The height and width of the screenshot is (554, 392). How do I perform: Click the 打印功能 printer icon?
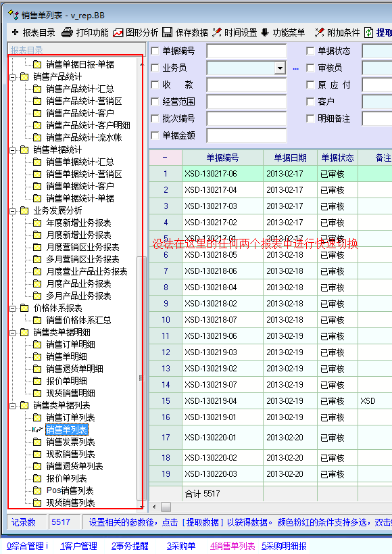coord(67,32)
